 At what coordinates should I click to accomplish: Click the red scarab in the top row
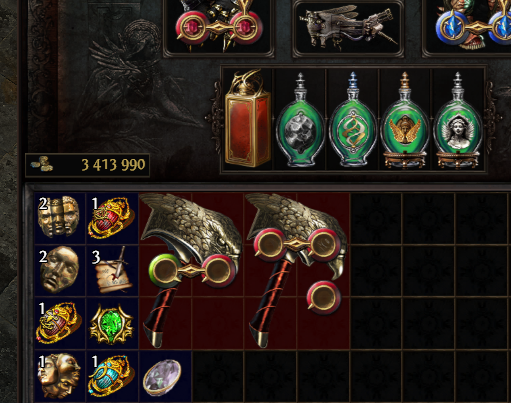(x=112, y=217)
